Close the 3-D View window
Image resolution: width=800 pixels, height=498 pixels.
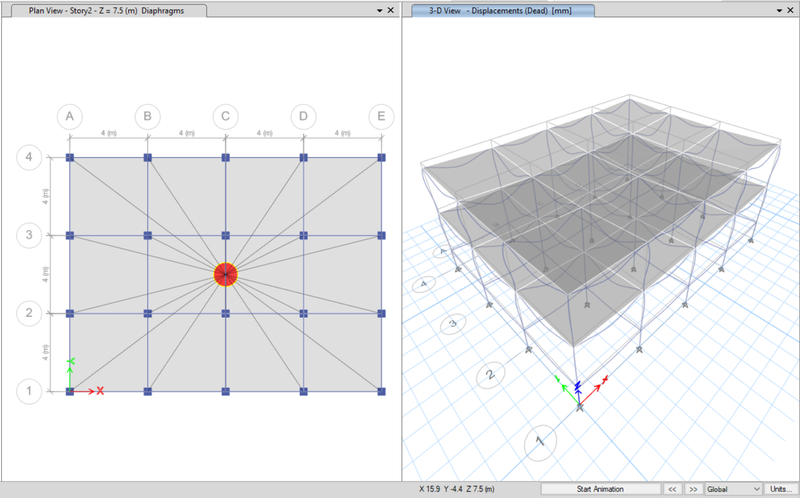click(790, 10)
